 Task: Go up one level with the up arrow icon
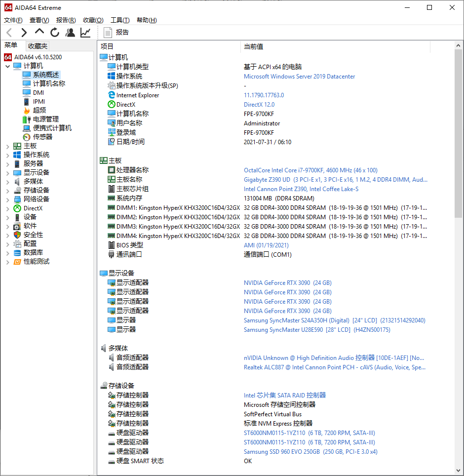click(39, 32)
